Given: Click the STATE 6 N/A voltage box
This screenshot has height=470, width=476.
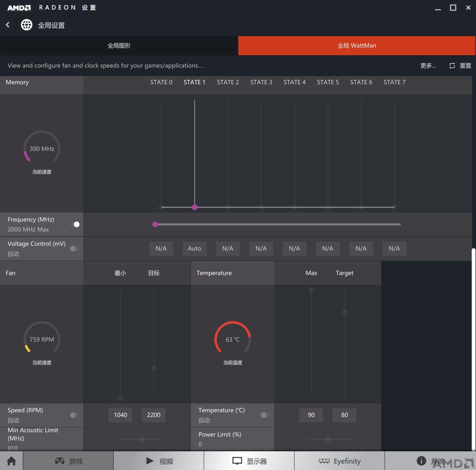Looking at the screenshot, I should click(361, 249).
